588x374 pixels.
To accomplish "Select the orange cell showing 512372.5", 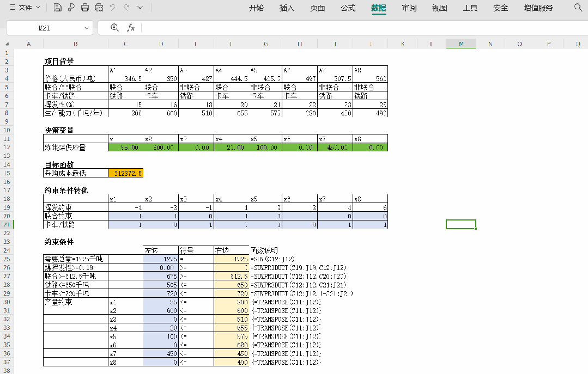I will tap(126, 173).
